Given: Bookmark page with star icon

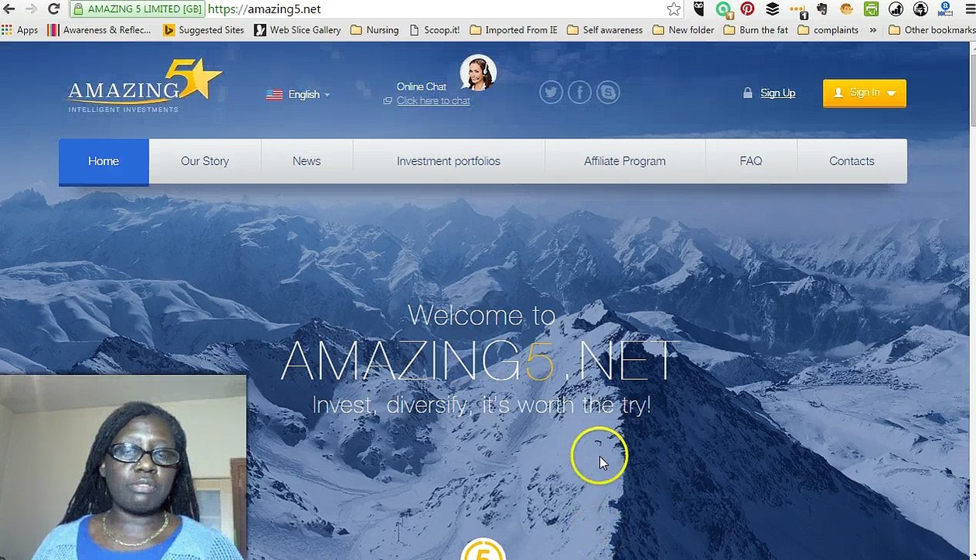Looking at the screenshot, I should click(x=674, y=9).
